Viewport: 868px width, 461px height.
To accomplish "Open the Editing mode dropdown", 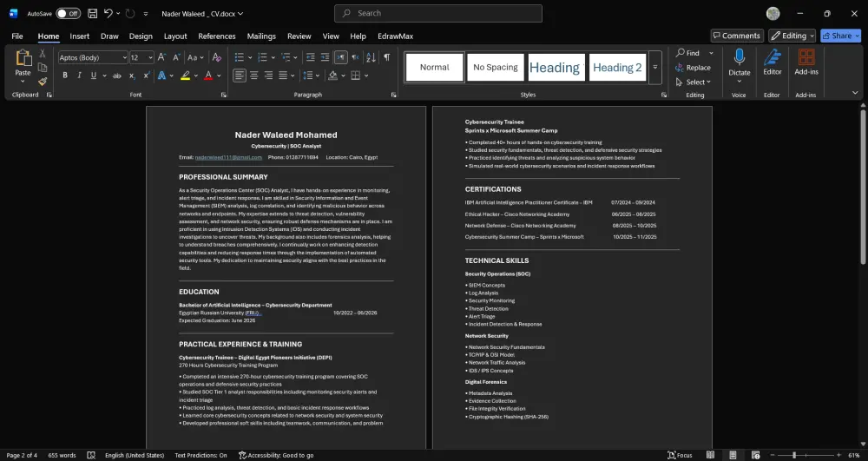I will pyautogui.click(x=792, y=36).
